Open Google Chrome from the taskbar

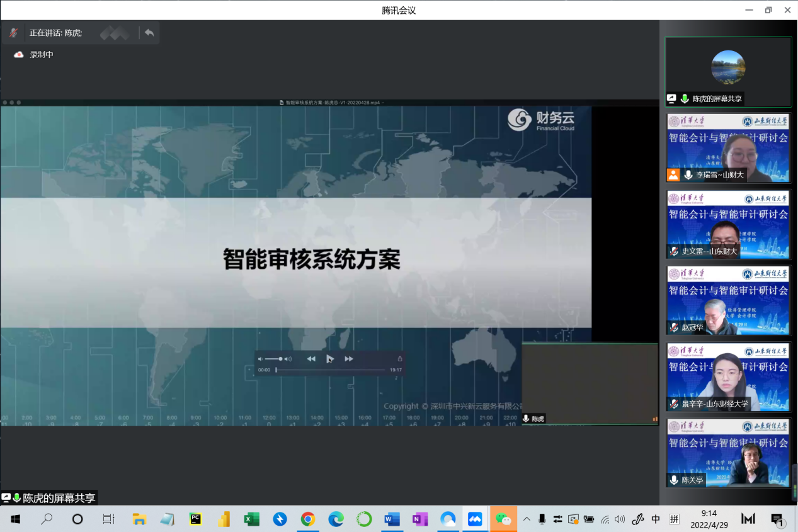307,519
